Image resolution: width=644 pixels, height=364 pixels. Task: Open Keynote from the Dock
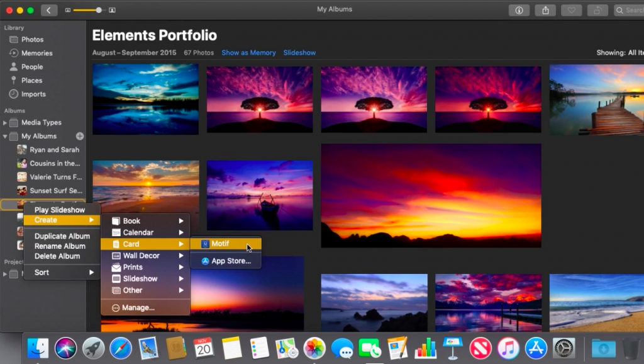point(453,348)
